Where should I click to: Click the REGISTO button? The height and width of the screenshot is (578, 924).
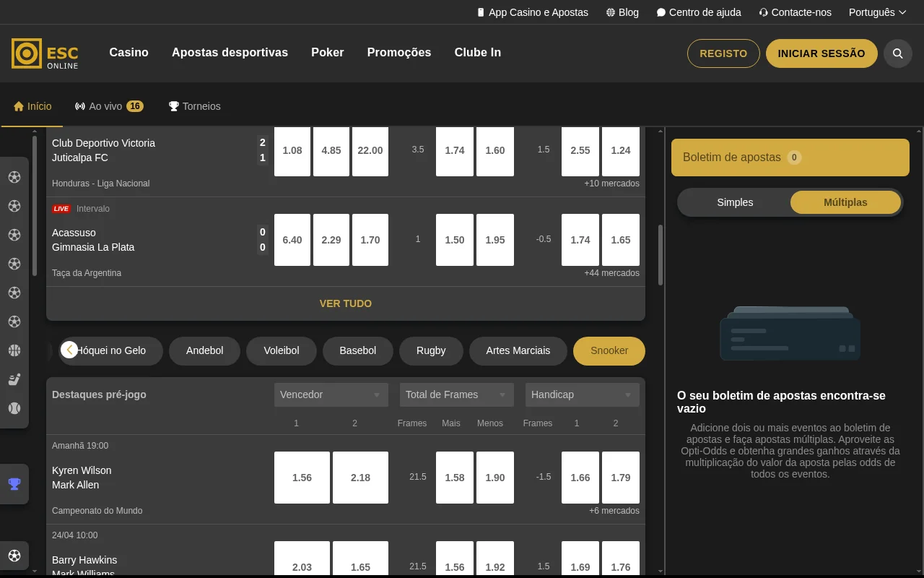(723, 53)
